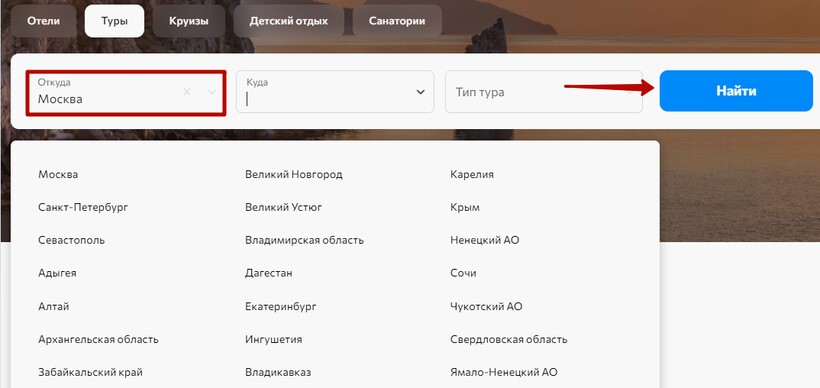Select the Туры tab
The width and height of the screenshot is (820, 388).
[115, 21]
